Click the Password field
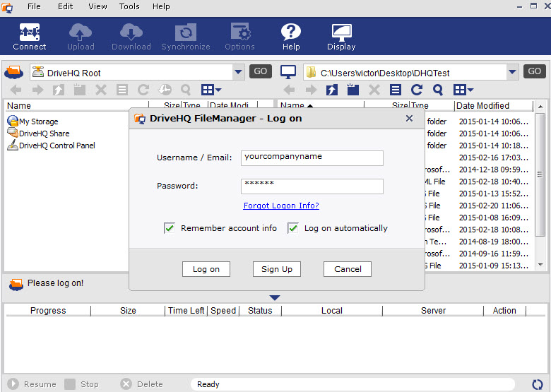 (312, 186)
